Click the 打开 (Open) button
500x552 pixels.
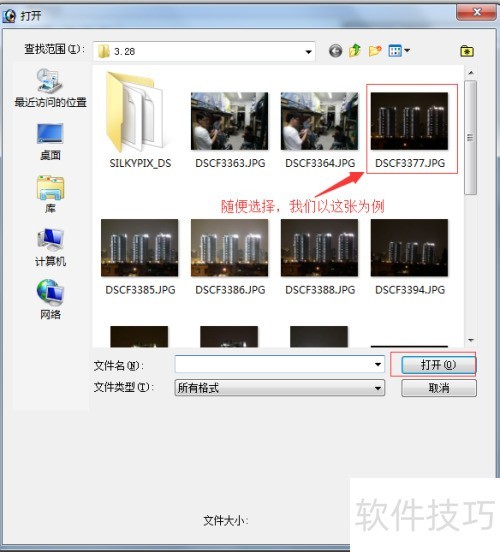tap(438, 365)
